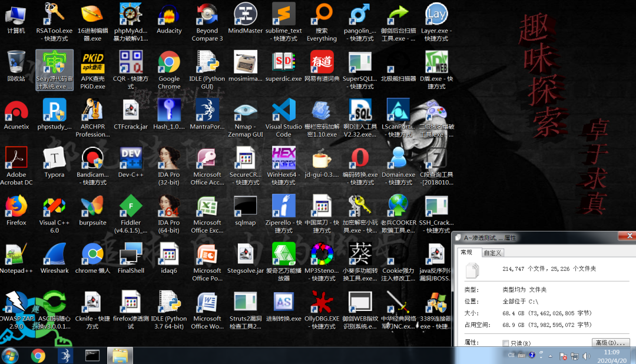Viewport: 636px width, 364px height.
Task: Select the Microsoft Office Excel icon
Action: coord(207,214)
